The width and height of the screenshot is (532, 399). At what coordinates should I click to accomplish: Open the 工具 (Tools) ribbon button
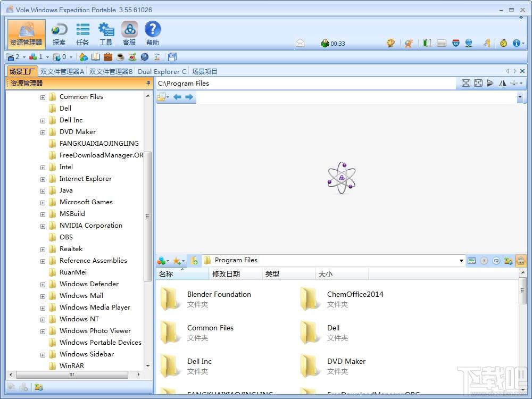click(106, 34)
